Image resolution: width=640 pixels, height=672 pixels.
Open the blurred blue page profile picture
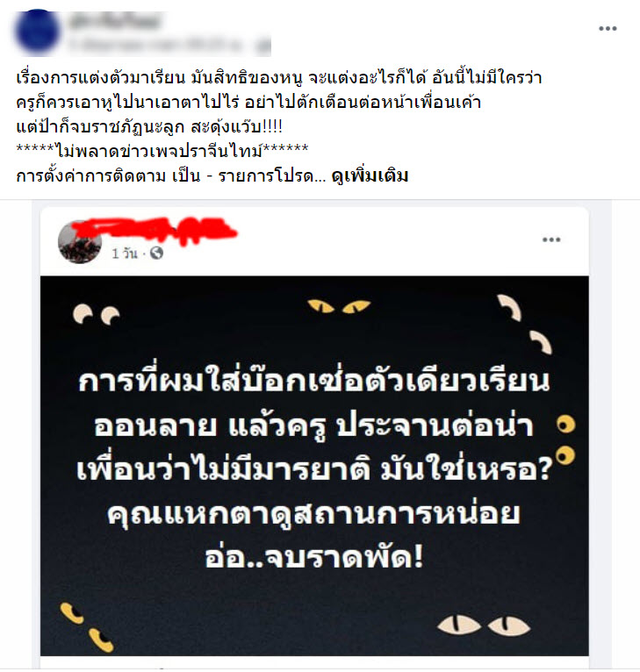38,32
